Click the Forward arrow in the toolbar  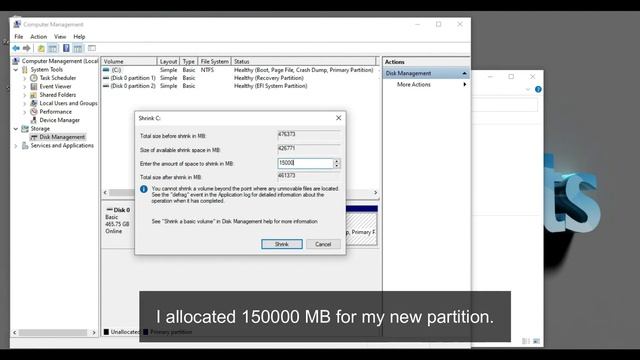coord(27,48)
